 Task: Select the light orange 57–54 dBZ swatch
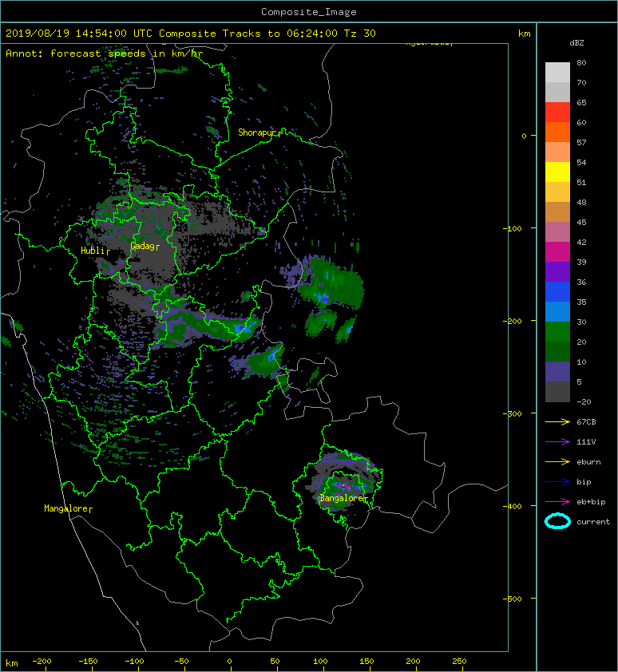tap(557, 152)
